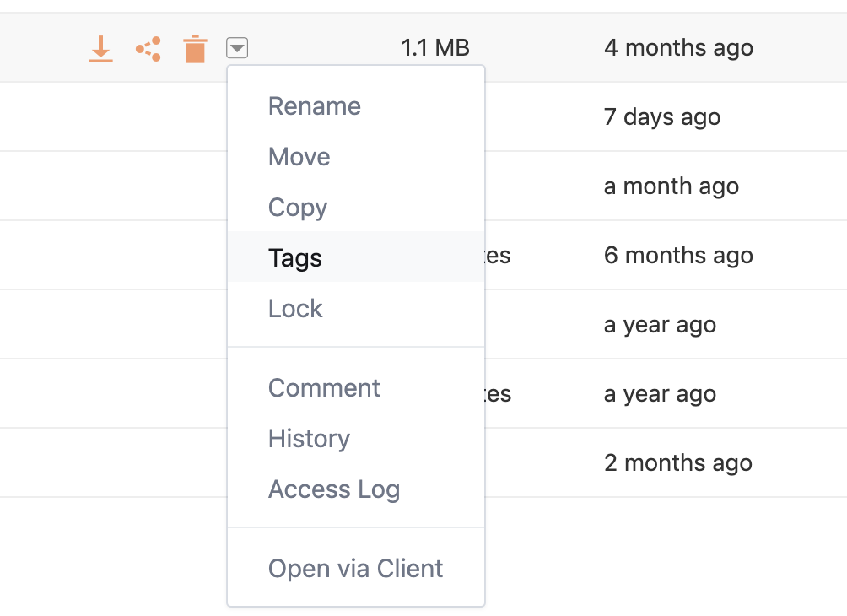Choose Rename from the dropdown menu
This screenshot has height=616, width=847.
pyautogui.click(x=356, y=106)
